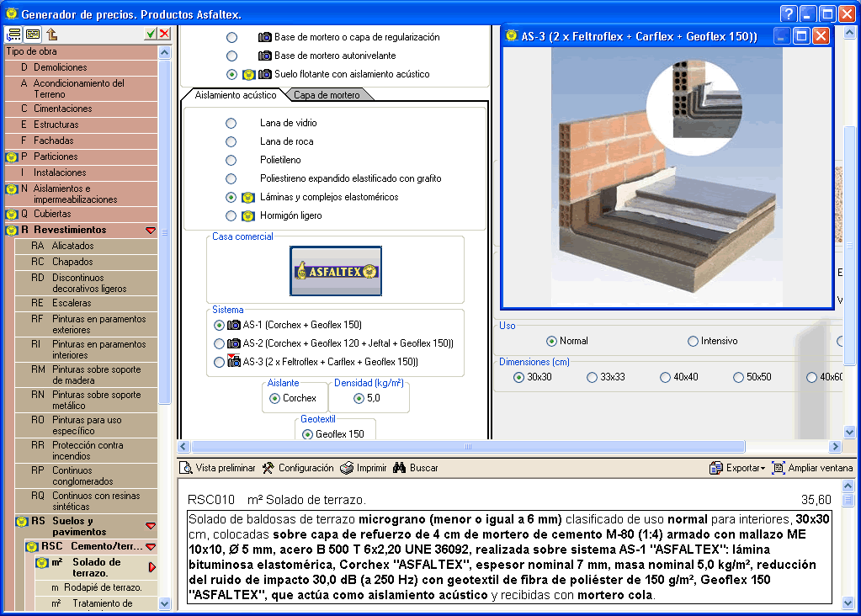Select the Hormigón ligero radio button
Viewport: 861px width, 616px height.
click(231, 215)
